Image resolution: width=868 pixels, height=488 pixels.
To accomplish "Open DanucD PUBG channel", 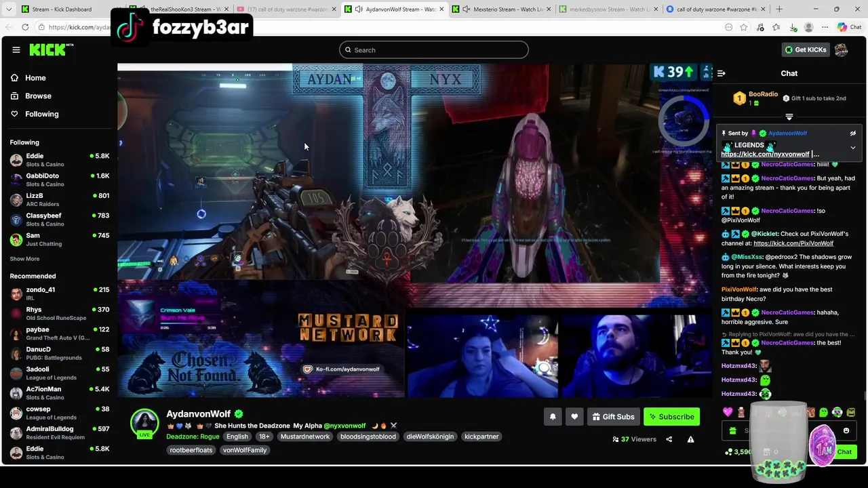I will point(60,353).
